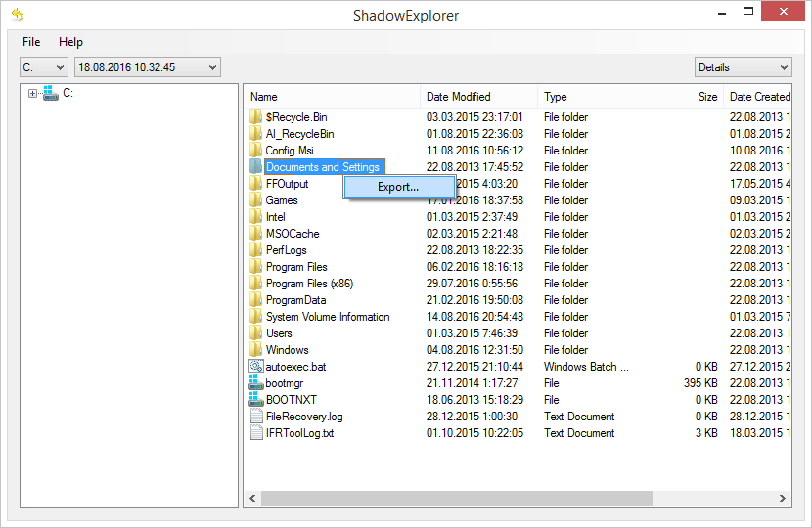Screen dimensions: 812x528
Task: Click the MSOCache folder icon
Action: pos(255,233)
